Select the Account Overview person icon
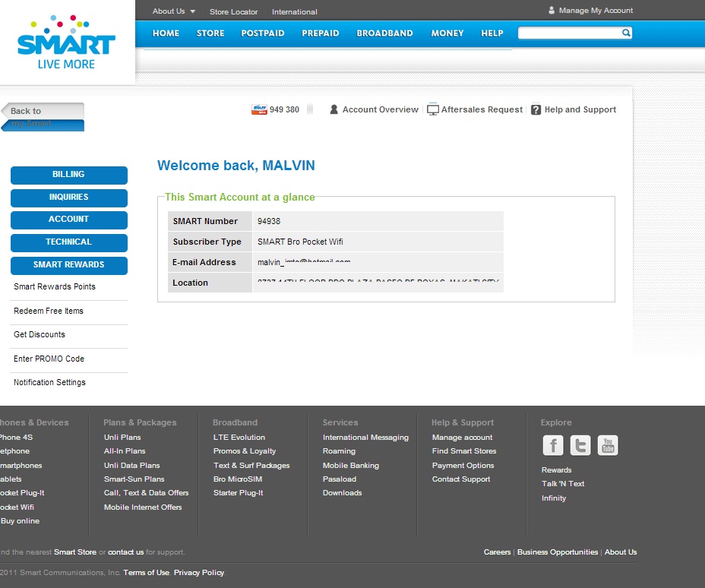 point(334,109)
